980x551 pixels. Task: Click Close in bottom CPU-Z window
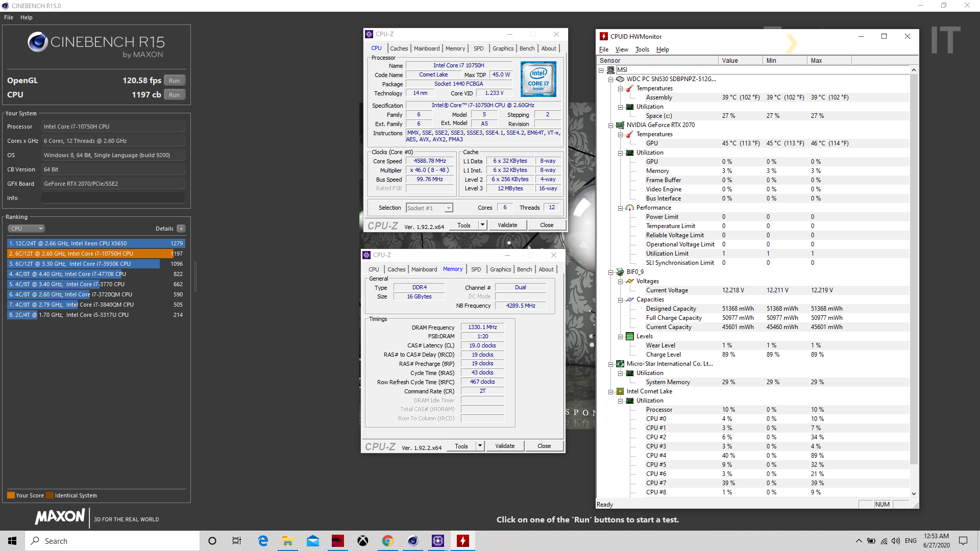click(544, 446)
